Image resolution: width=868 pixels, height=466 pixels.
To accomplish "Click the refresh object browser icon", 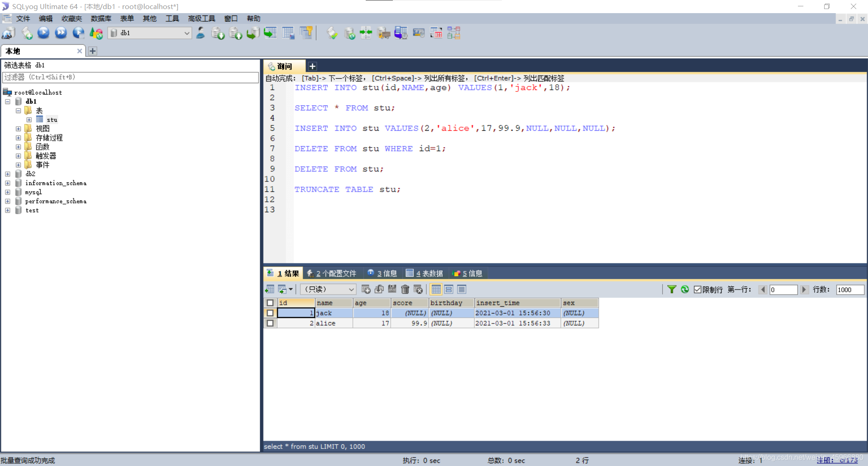I will coord(96,33).
